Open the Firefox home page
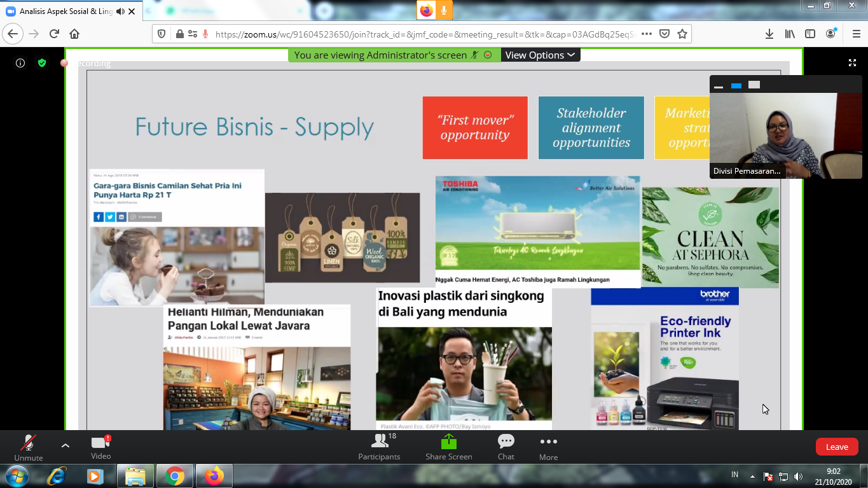868x488 pixels. [74, 34]
